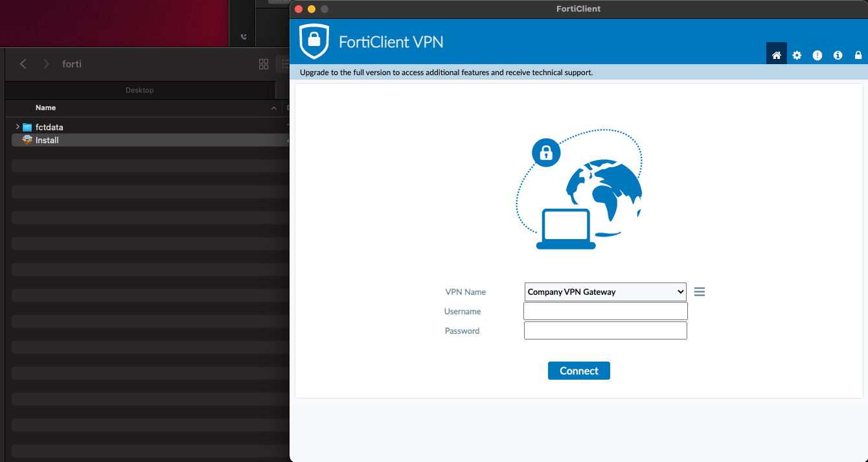Open the FortiClient home tab icon

click(x=776, y=55)
